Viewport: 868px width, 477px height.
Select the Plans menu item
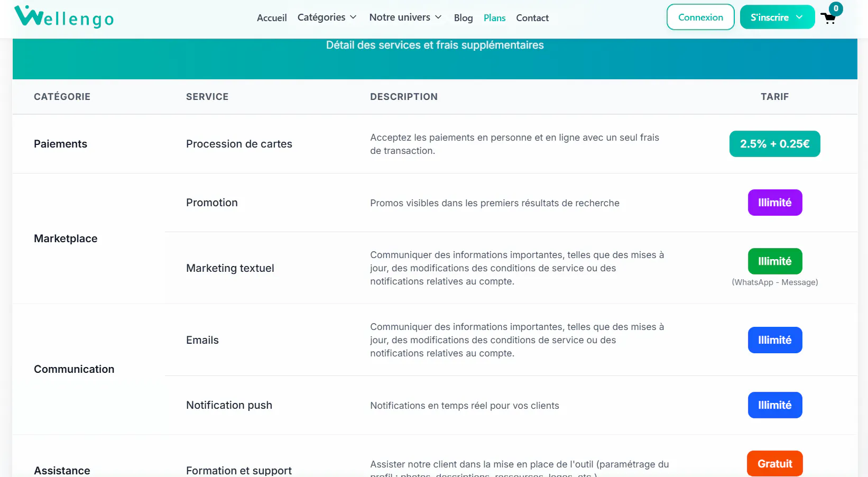coord(494,18)
